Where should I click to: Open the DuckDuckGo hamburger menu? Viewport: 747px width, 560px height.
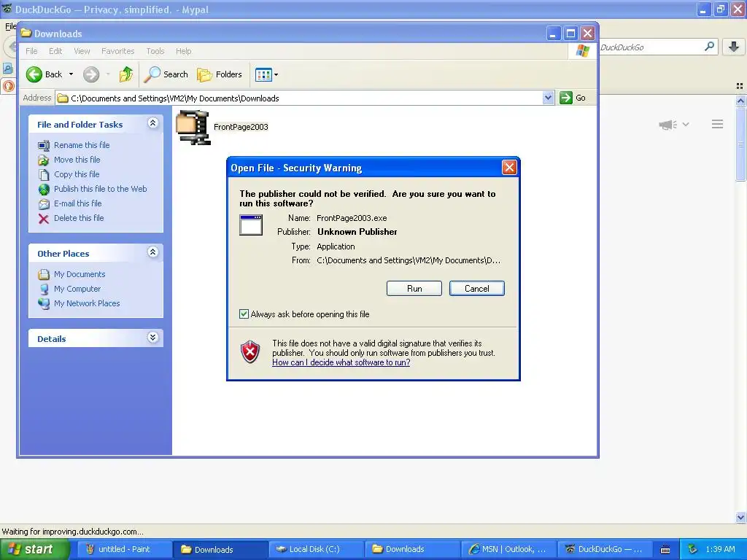click(718, 124)
